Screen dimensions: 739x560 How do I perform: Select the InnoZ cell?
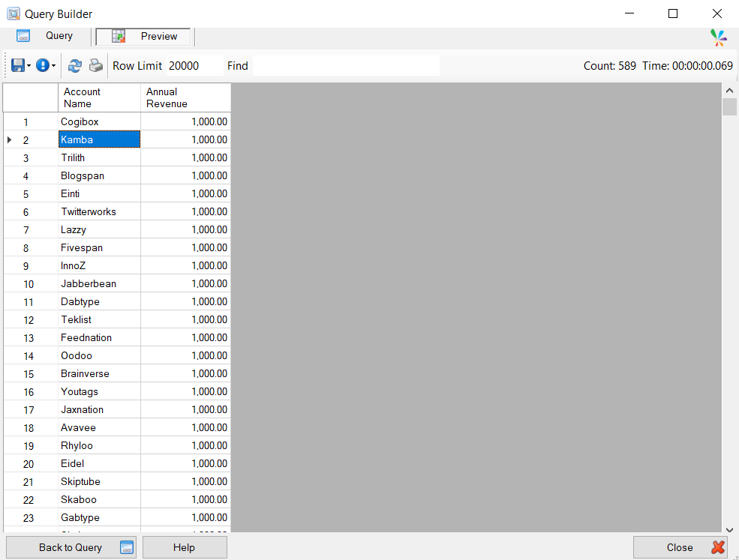[100, 265]
